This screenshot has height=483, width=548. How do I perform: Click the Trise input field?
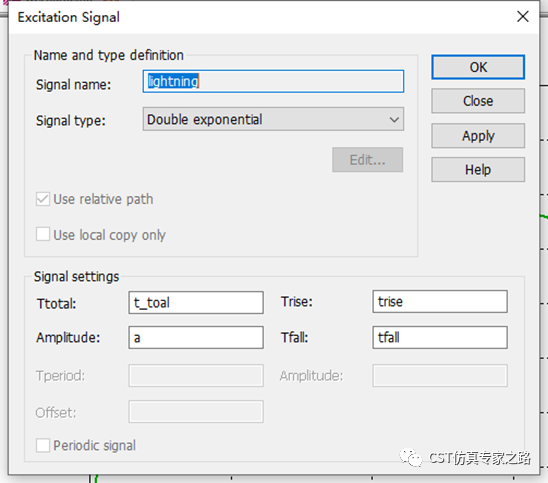point(440,302)
